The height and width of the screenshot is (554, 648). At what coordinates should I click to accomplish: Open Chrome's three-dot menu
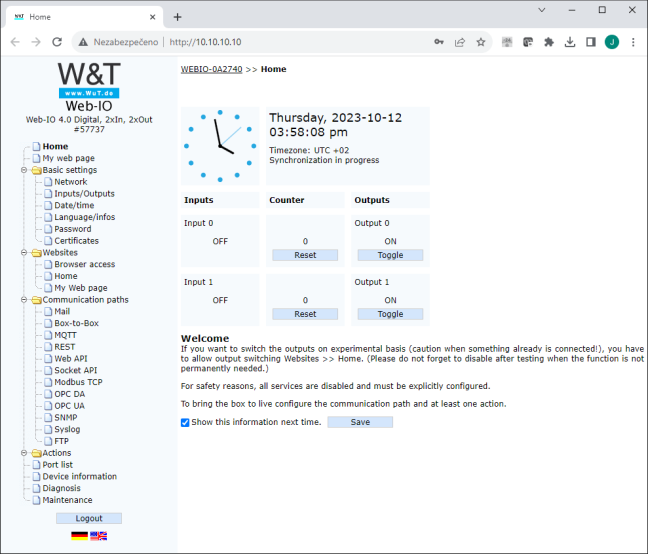(633, 42)
